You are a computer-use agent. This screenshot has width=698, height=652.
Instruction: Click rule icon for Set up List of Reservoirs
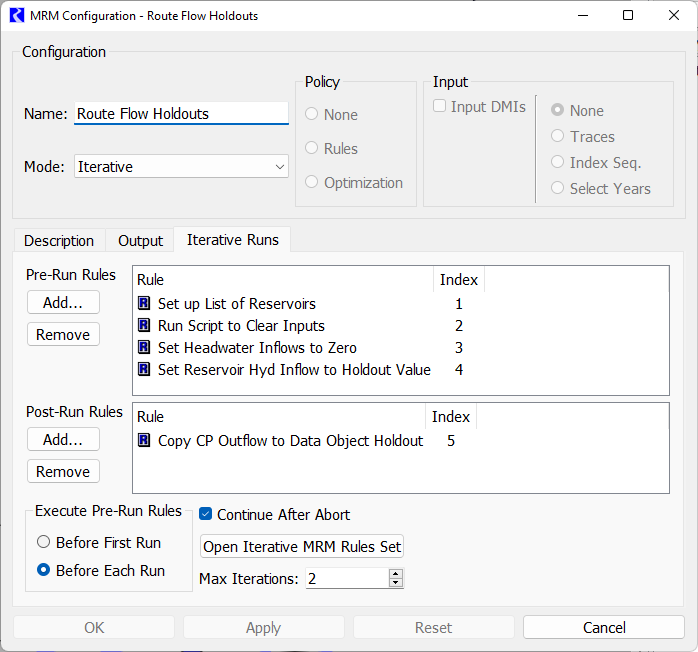[144, 304]
